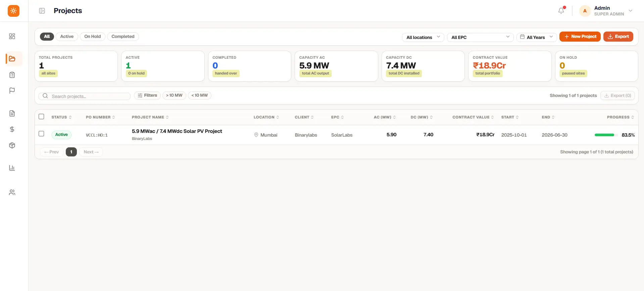Select the All filter tab

coord(47,37)
